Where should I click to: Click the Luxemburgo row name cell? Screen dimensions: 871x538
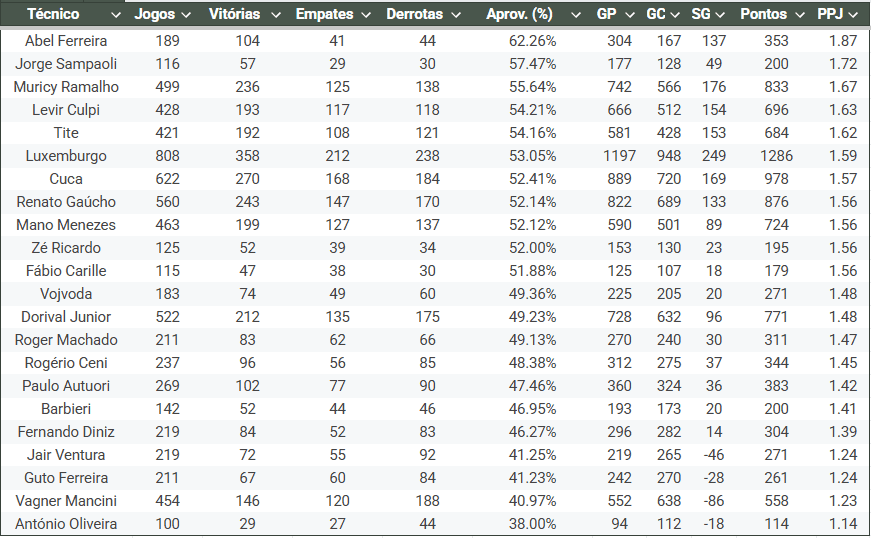66,156
